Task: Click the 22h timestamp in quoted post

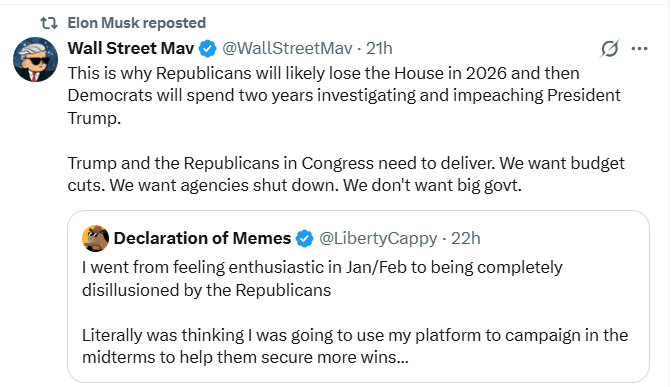Action: pyautogui.click(x=466, y=238)
